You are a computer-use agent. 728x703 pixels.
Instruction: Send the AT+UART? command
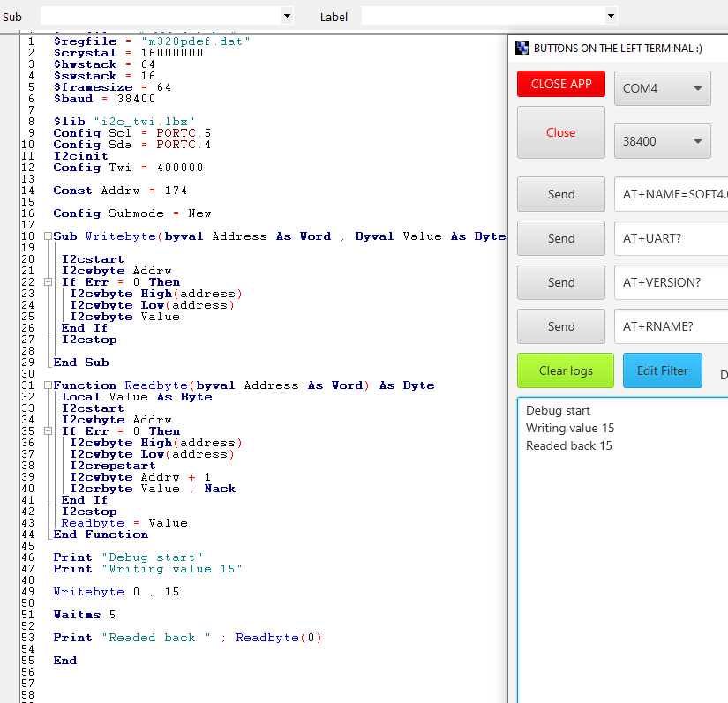(x=560, y=238)
